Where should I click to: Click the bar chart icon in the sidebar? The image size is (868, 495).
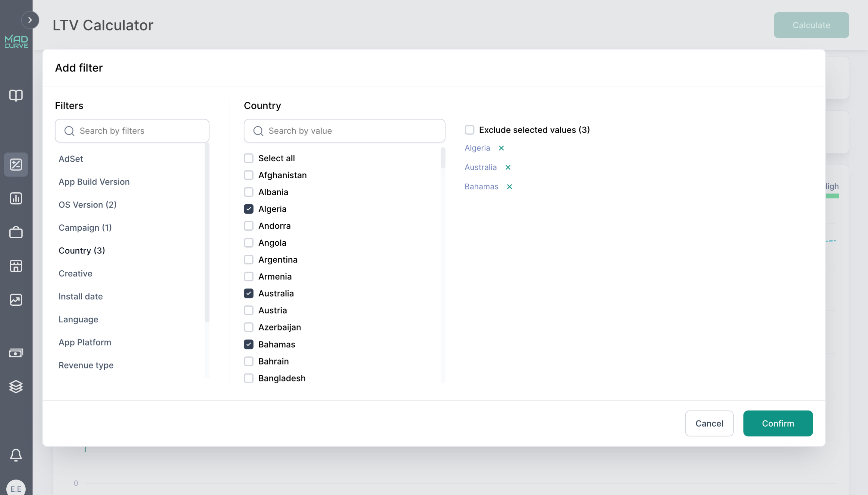click(16, 198)
